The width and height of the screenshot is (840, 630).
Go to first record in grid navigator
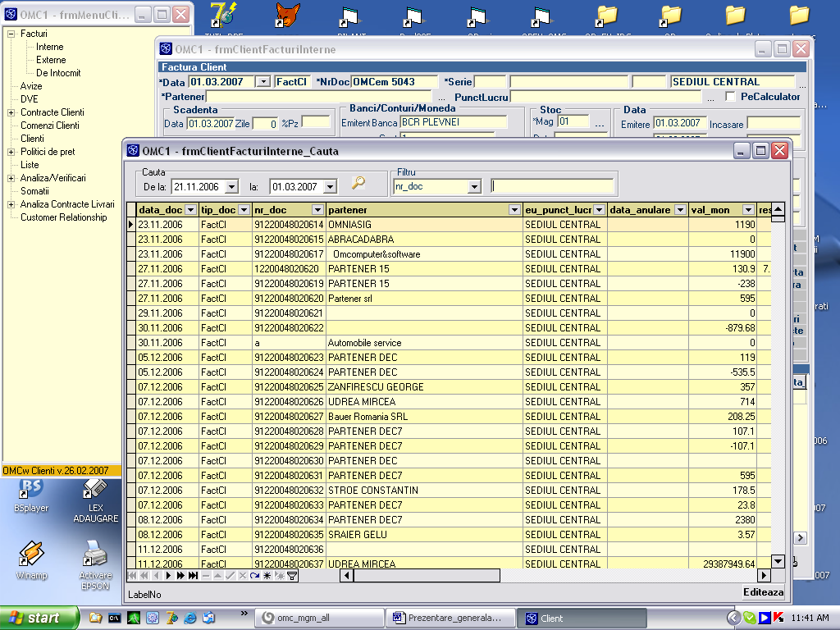click(132, 576)
